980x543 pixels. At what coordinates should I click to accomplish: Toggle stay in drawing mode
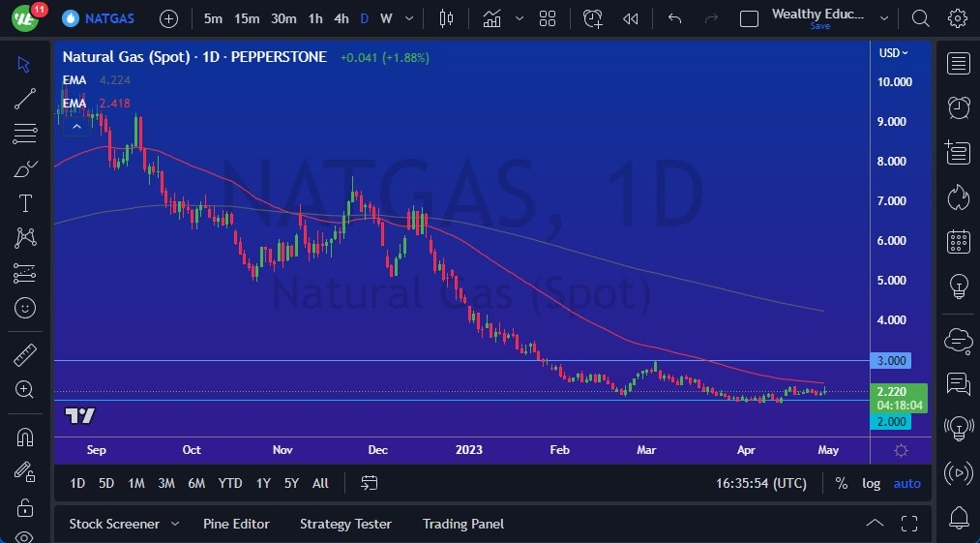(x=24, y=471)
